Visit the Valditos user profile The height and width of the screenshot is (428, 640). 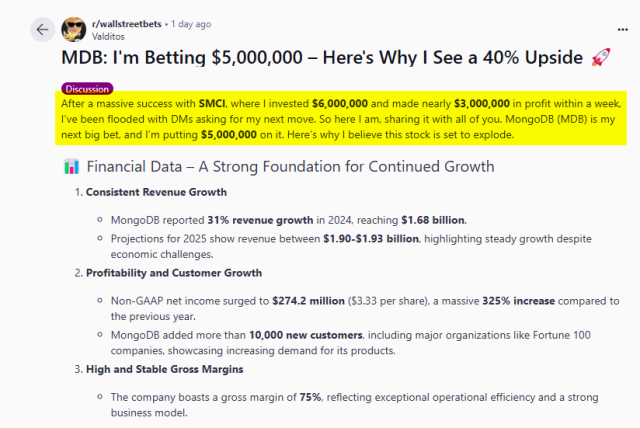(x=110, y=34)
